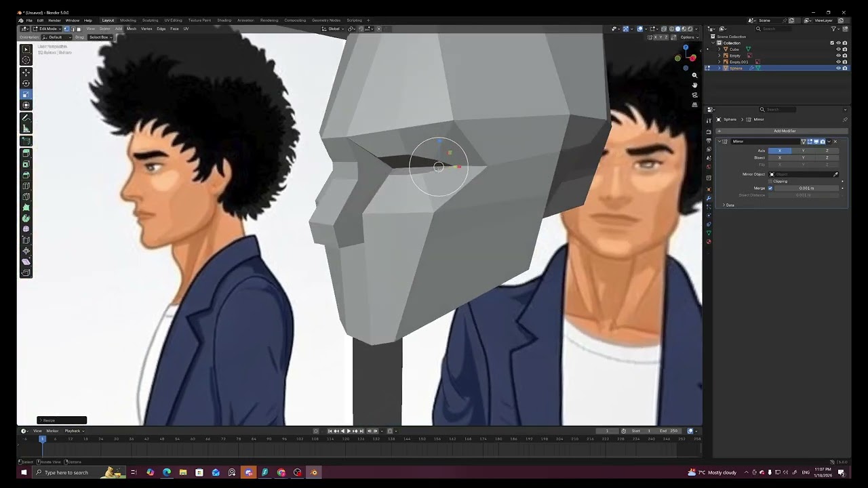Select the Measure tool

click(x=26, y=128)
